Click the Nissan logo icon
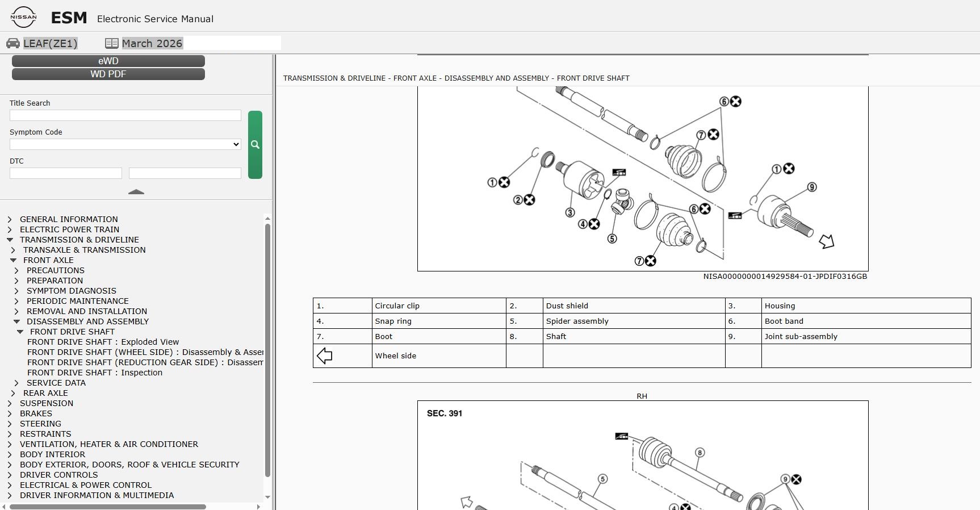This screenshot has width=980, height=510. pos(23,17)
